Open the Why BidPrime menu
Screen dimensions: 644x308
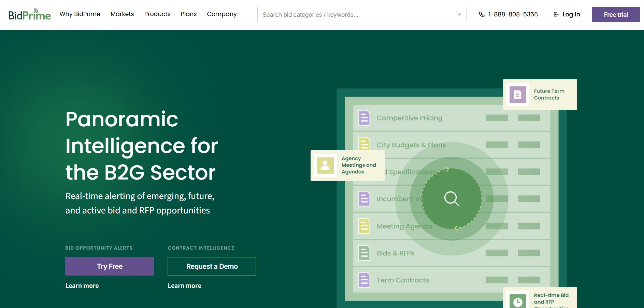point(80,14)
